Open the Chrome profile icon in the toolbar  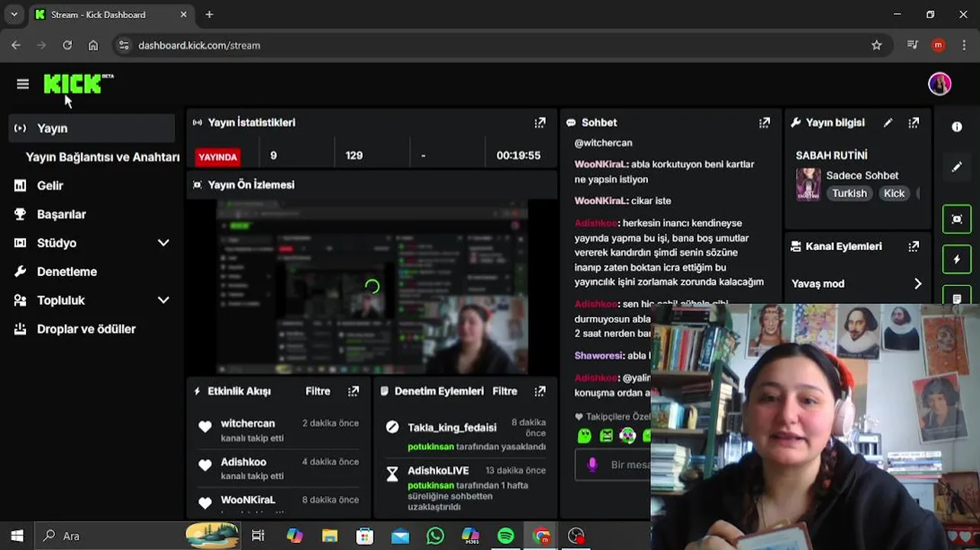[x=938, y=45]
